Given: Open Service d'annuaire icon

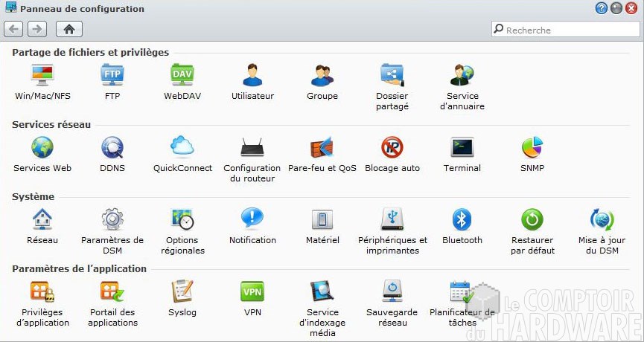Looking at the screenshot, I should [462, 74].
